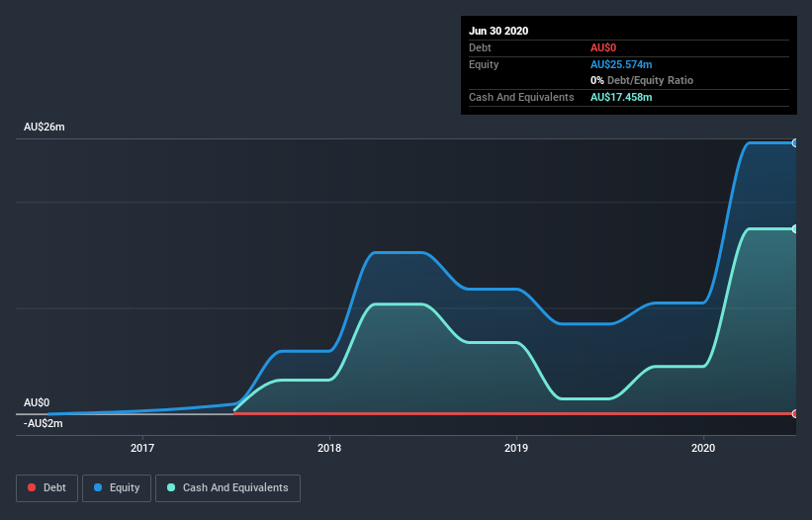Click the AU$0 y-axis label
This screenshot has width=812, height=520.
pos(37,402)
